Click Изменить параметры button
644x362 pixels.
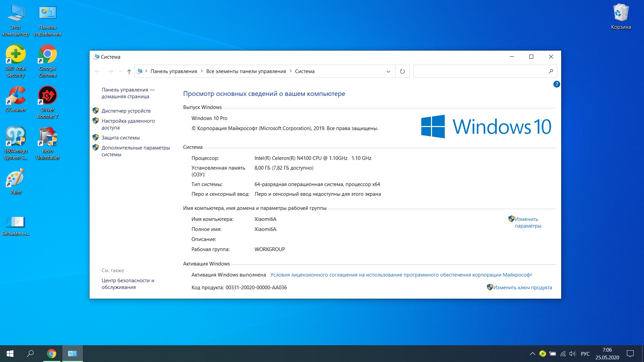tap(527, 222)
